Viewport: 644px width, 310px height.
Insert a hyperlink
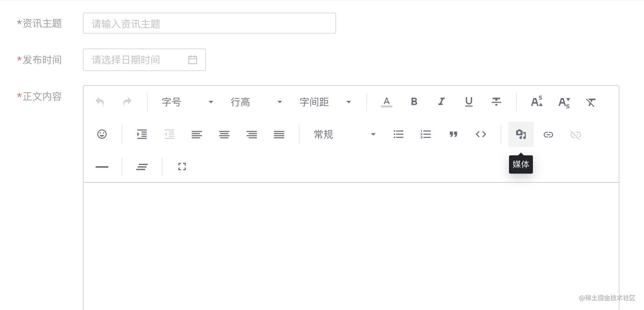point(548,135)
